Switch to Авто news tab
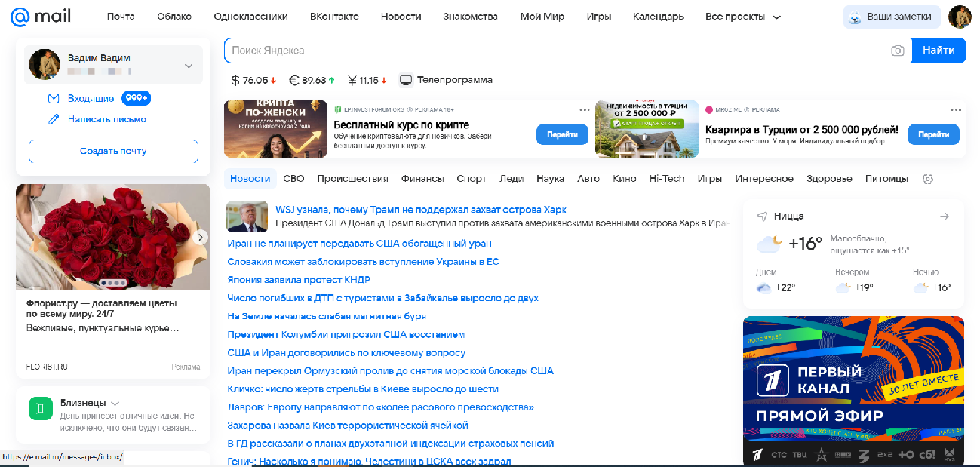This screenshot has height=467, width=980. (588, 179)
